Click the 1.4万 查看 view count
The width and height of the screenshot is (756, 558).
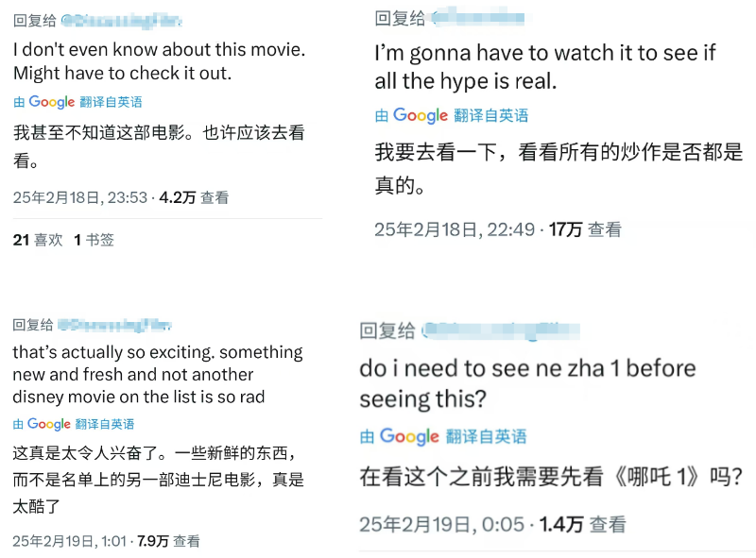(583, 524)
